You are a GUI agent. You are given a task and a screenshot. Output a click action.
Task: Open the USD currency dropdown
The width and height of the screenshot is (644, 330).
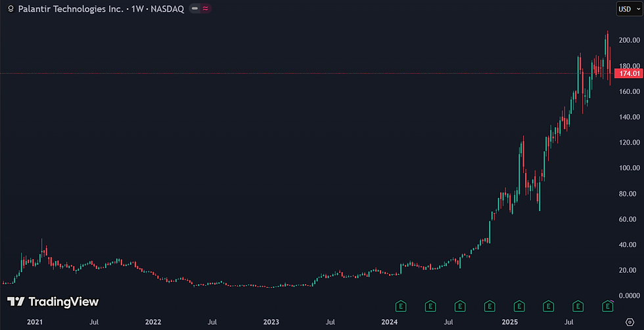click(x=629, y=9)
